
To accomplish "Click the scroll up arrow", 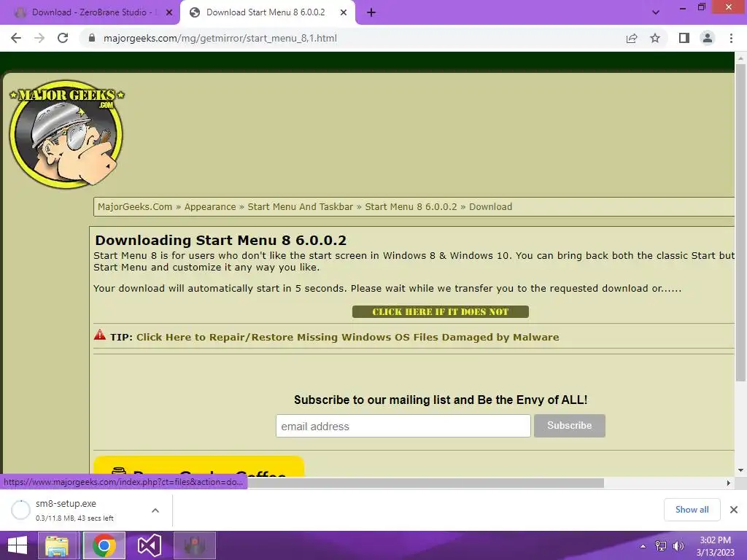I will (740, 58).
